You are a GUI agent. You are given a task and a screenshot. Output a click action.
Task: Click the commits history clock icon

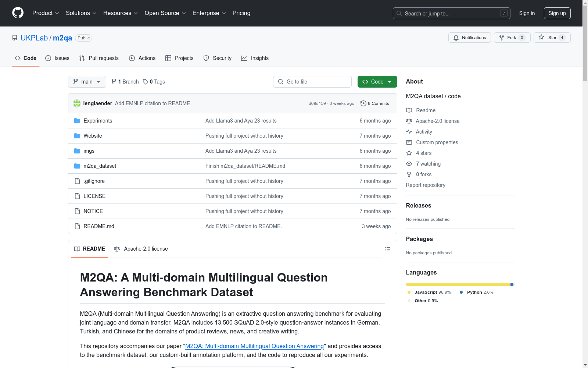363,103
